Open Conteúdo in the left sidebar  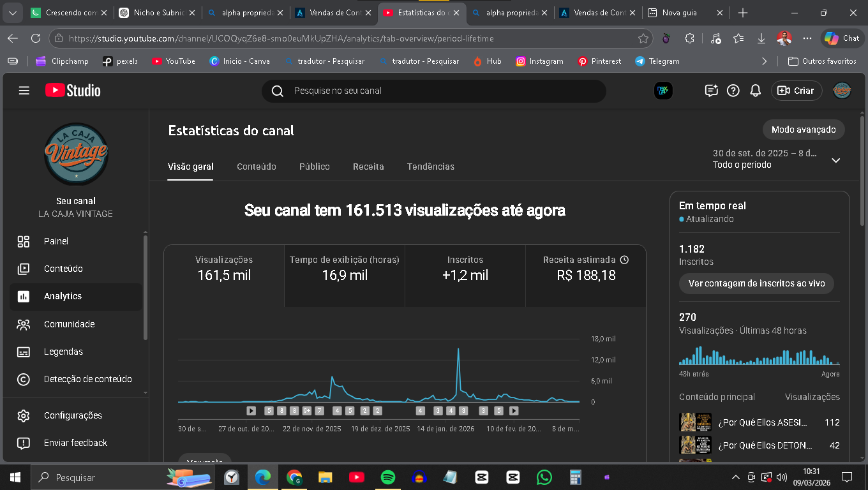coord(76,269)
